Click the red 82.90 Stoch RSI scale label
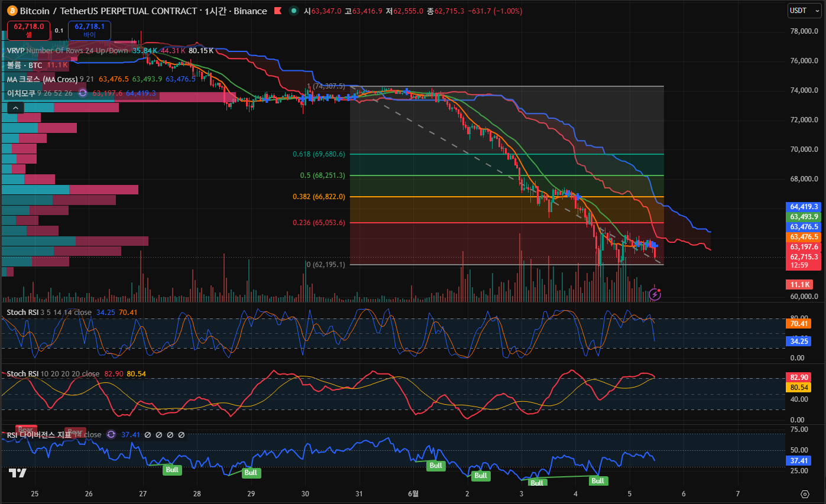The image size is (826, 504). point(798,377)
